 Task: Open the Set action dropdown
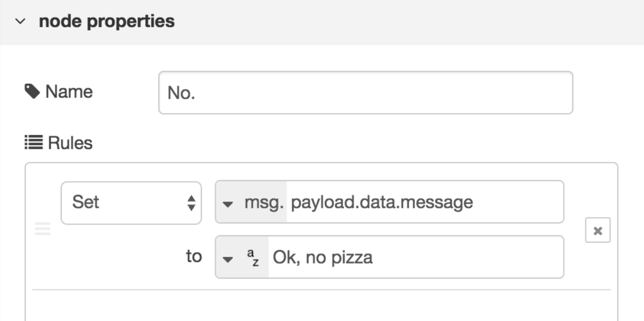click(131, 203)
